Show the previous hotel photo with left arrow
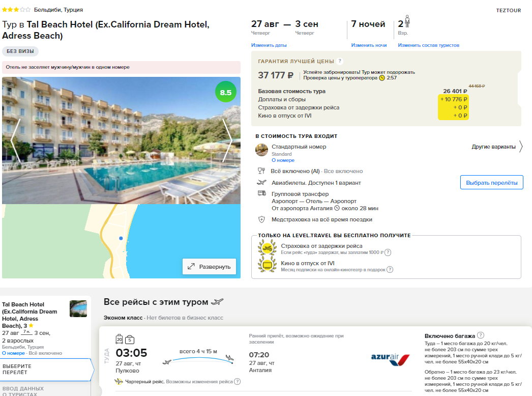 coord(16,140)
